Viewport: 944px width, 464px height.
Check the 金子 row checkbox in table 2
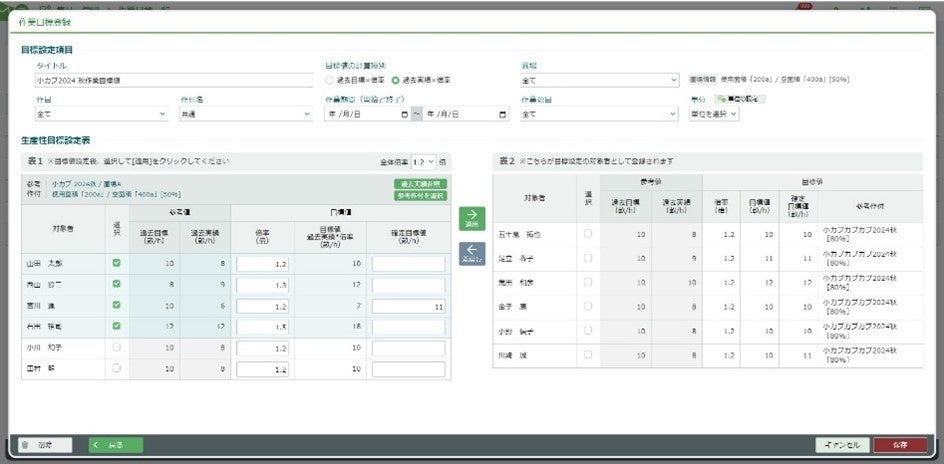pyautogui.click(x=588, y=306)
